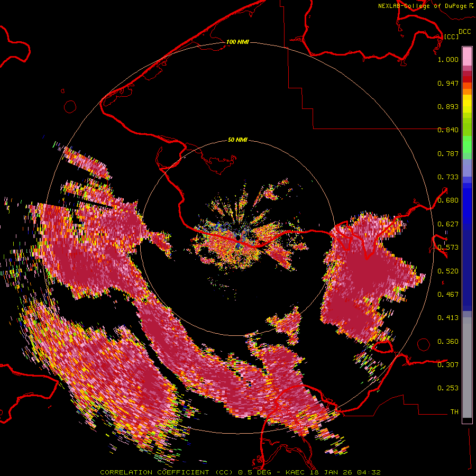
Task: Click the radar site center dot
Action: click(x=239, y=237)
